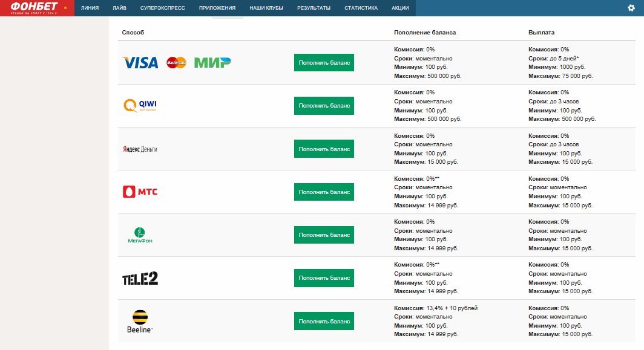Click Пополнить баланс for МегаФон

click(324, 235)
